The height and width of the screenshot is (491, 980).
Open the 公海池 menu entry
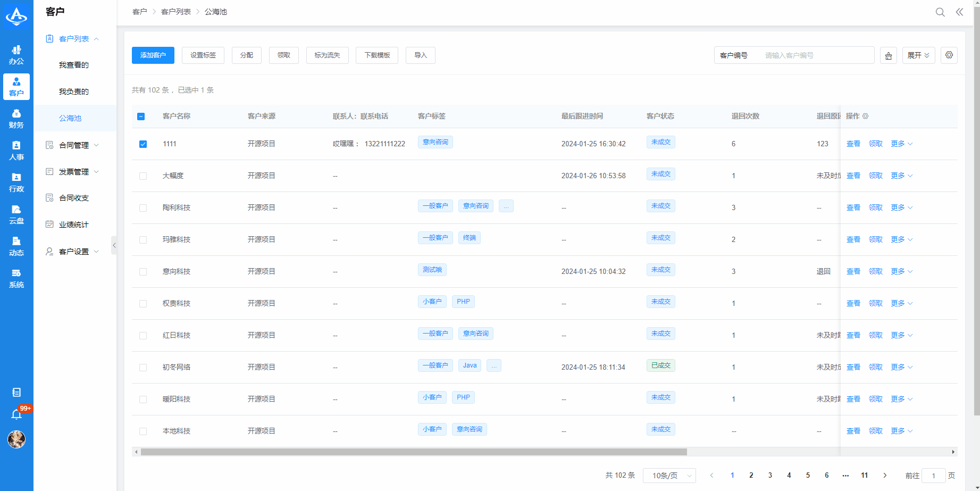(x=71, y=119)
